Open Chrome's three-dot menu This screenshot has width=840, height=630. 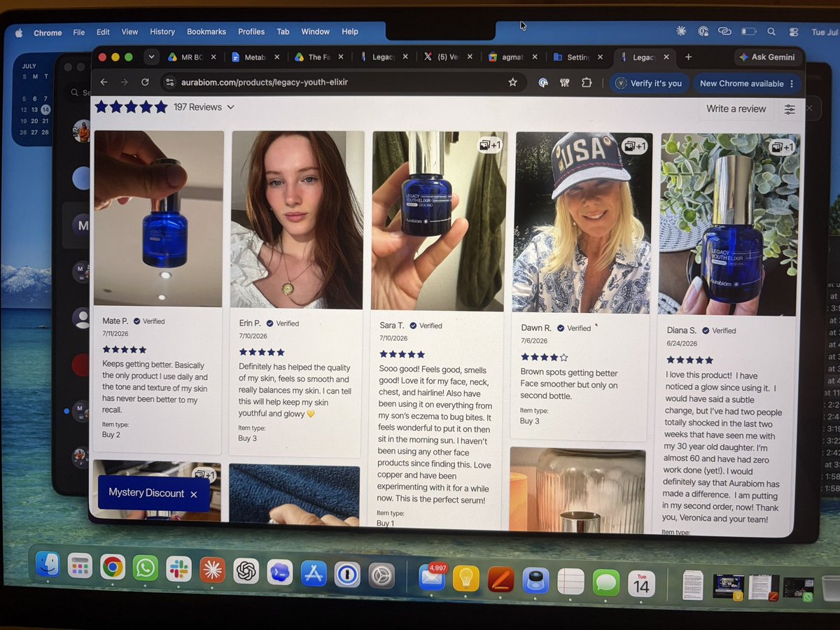[x=792, y=83]
